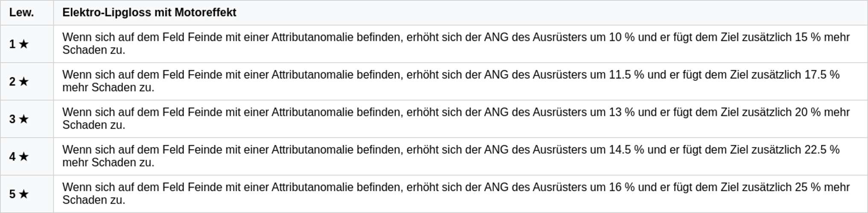
Task: Click the "16 %" ANG value
Action: point(622,187)
